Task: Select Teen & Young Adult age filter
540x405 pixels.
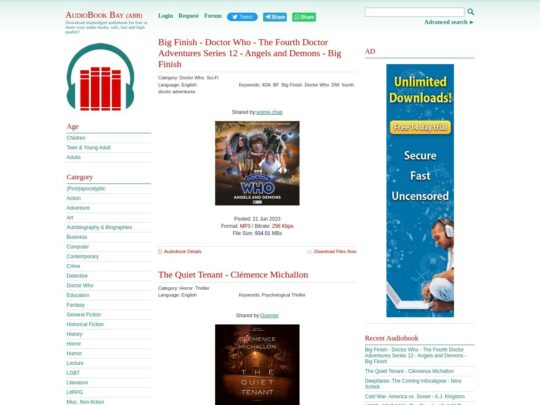Action: pos(89,147)
